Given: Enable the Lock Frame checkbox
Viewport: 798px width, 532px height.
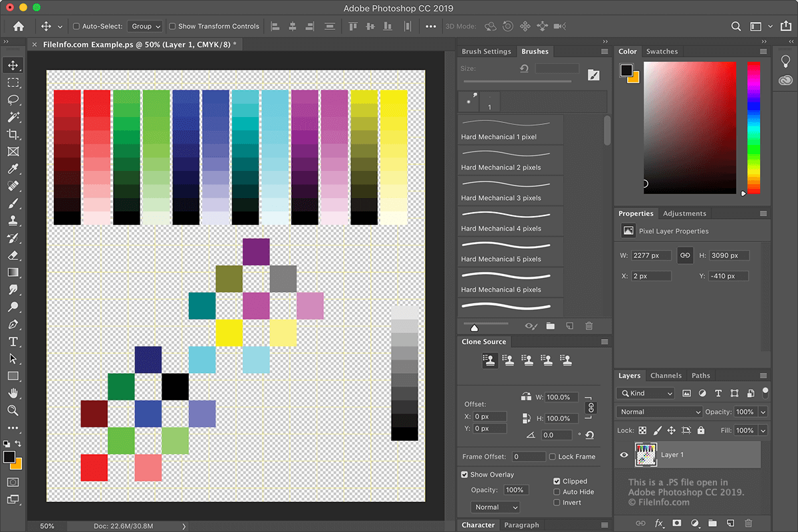Looking at the screenshot, I should [553, 457].
